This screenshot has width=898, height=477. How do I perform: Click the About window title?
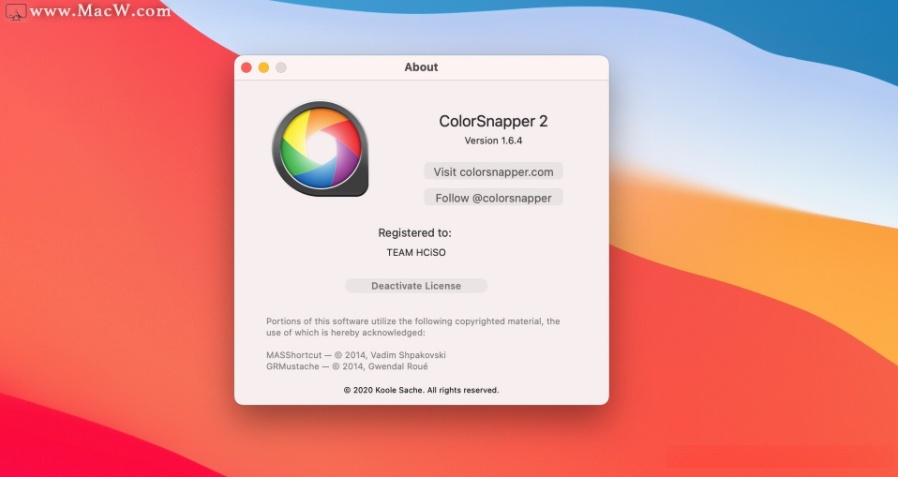coord(421,67)
